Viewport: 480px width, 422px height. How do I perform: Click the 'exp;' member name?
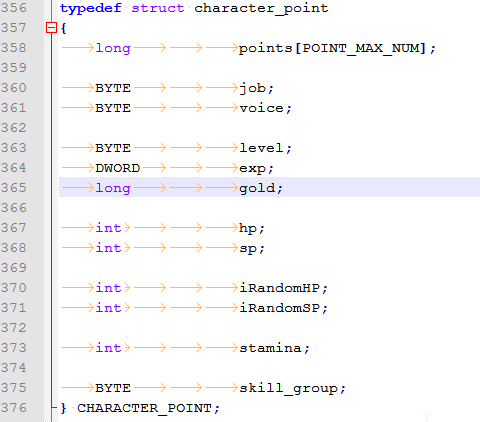[x=257, y=169]
